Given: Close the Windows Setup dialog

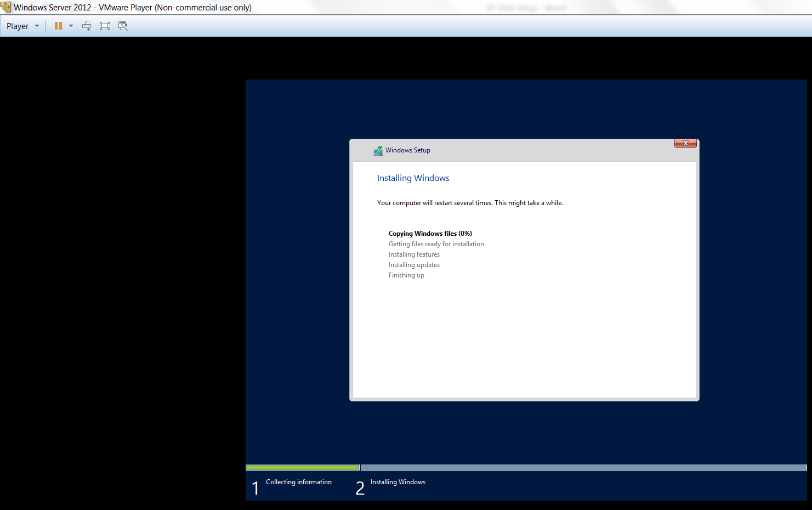Looking at the screenshot, I should [x=685, y=143].
